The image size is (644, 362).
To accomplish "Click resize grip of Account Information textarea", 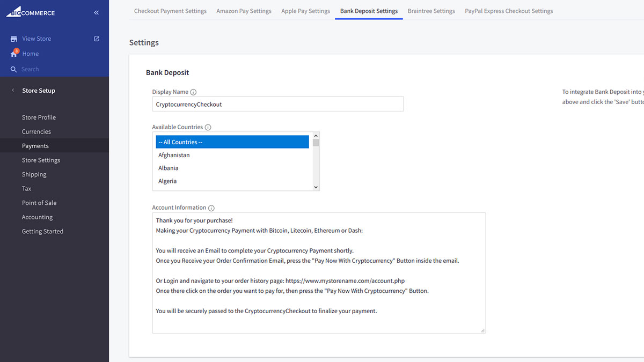I will [482, 330].
